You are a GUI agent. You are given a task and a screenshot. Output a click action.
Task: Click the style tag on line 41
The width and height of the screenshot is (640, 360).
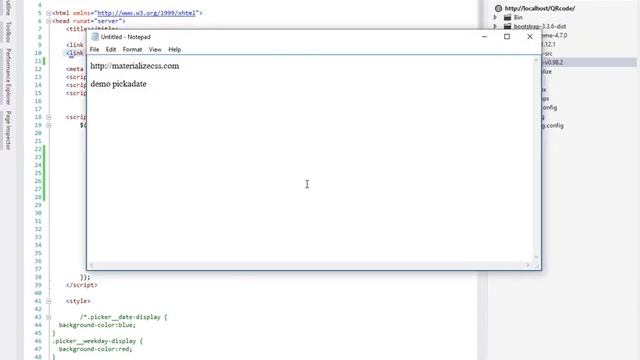pos(78,301)
